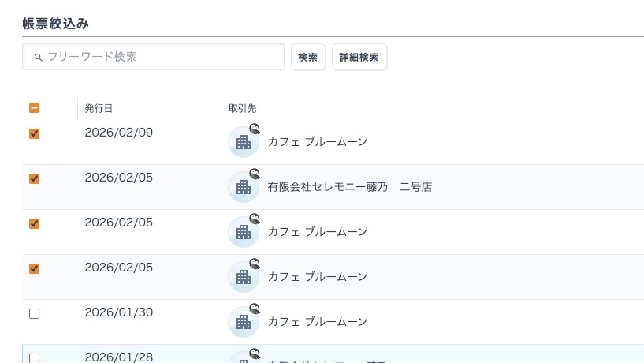Open カフェ ブルームーン in the 2026/02/09 row

click(x=318, y=142)
